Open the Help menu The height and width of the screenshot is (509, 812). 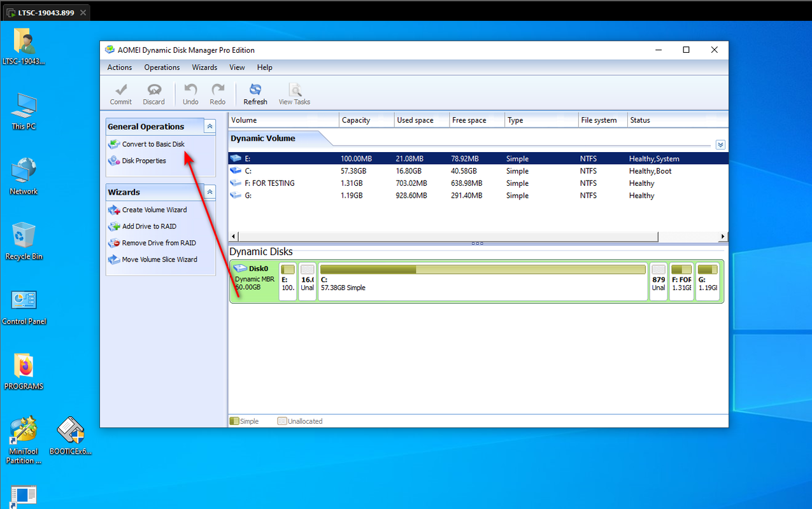click(265, 67)
